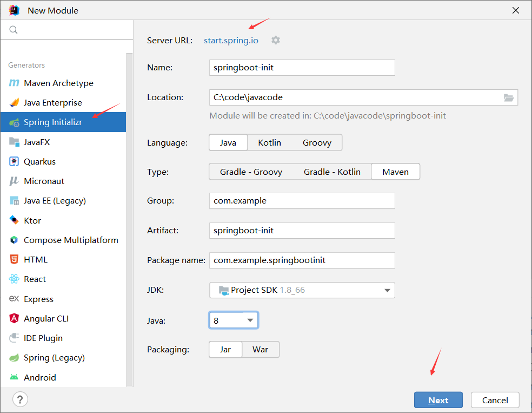Close the New Module dialog

click(515, 10)
